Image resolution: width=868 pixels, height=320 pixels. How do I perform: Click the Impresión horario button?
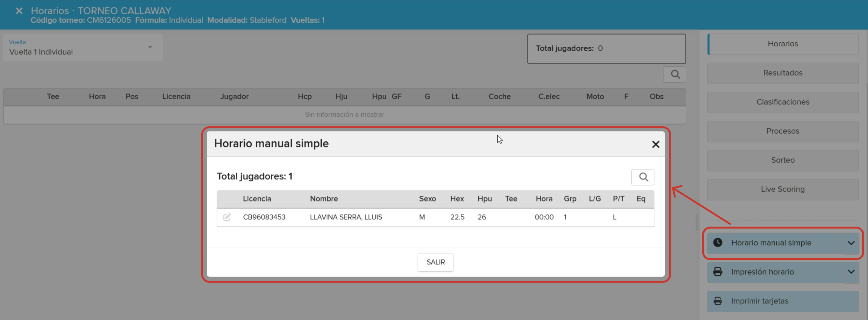775,272
